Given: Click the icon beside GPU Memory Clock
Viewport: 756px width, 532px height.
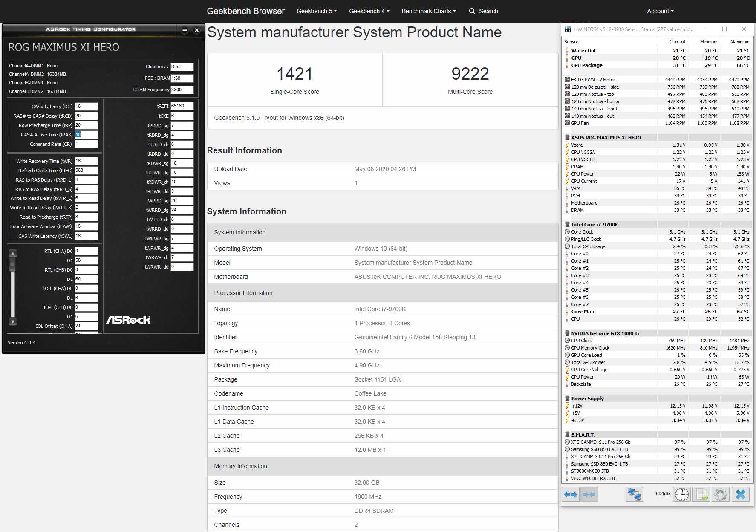Looking at the screenshot, I should (x=567, y=348).
